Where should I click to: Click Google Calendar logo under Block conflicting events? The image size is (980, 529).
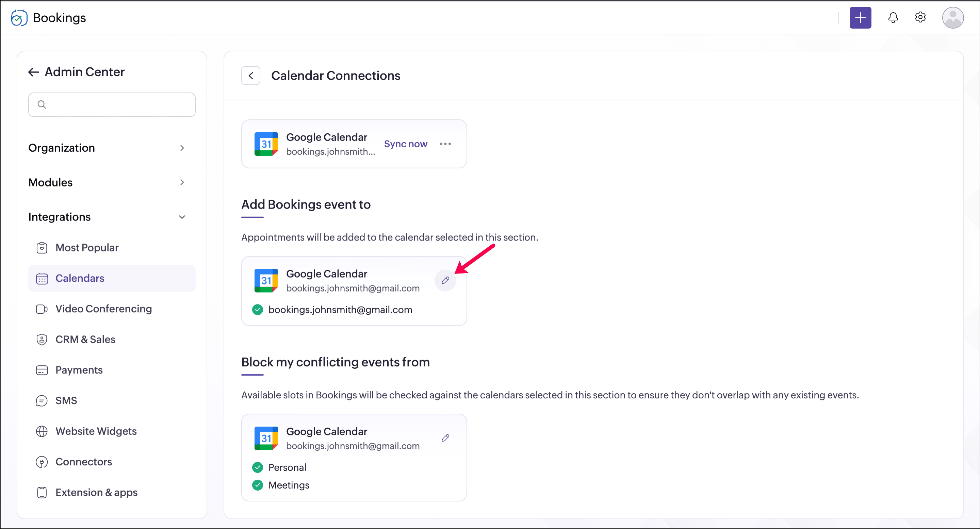(266, 438)
